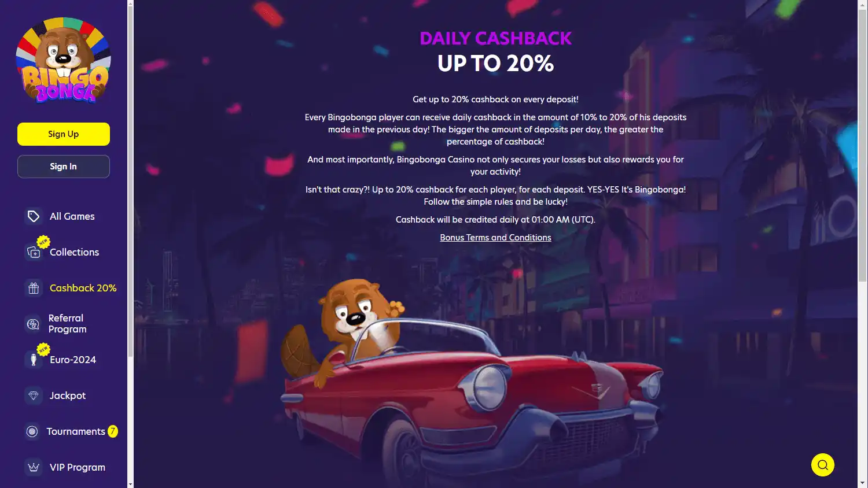Click the Euro-2024 trophy icon

34,360
